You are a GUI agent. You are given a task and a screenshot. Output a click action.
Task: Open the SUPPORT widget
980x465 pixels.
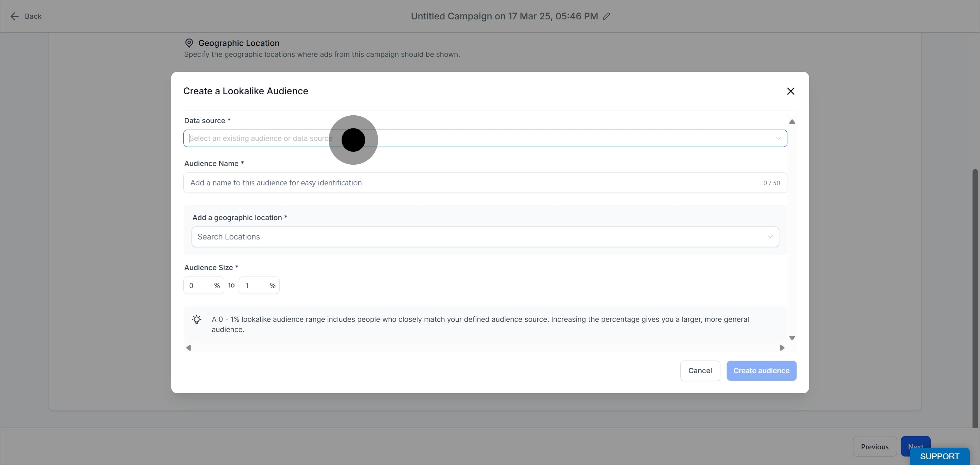click(939, 456)
